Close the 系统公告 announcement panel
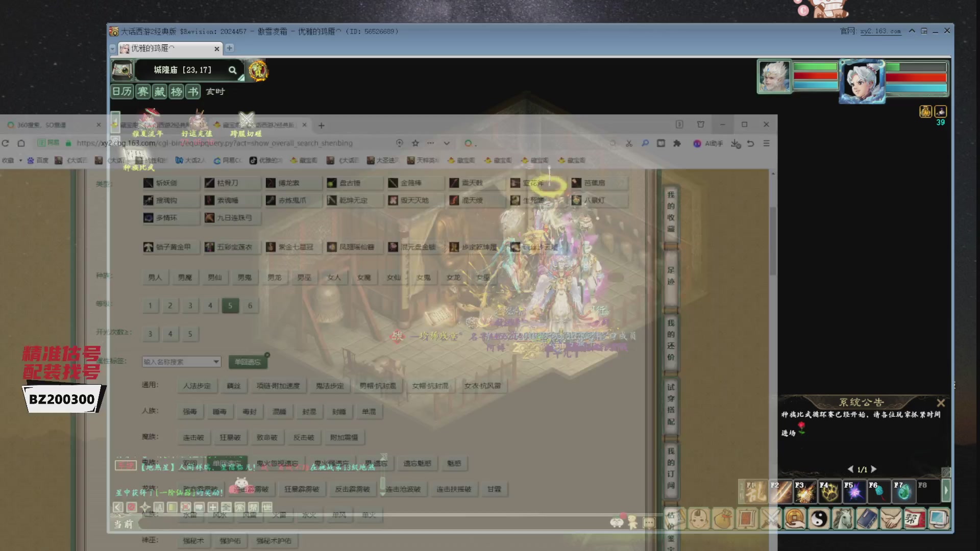980x551 pixels. [941, 403]
